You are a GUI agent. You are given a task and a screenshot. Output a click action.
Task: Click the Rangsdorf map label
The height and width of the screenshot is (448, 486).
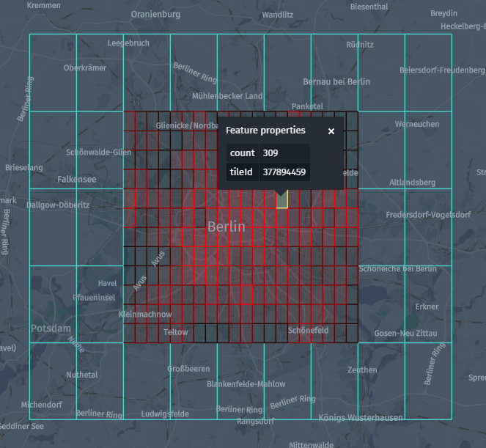coord(255,421)
